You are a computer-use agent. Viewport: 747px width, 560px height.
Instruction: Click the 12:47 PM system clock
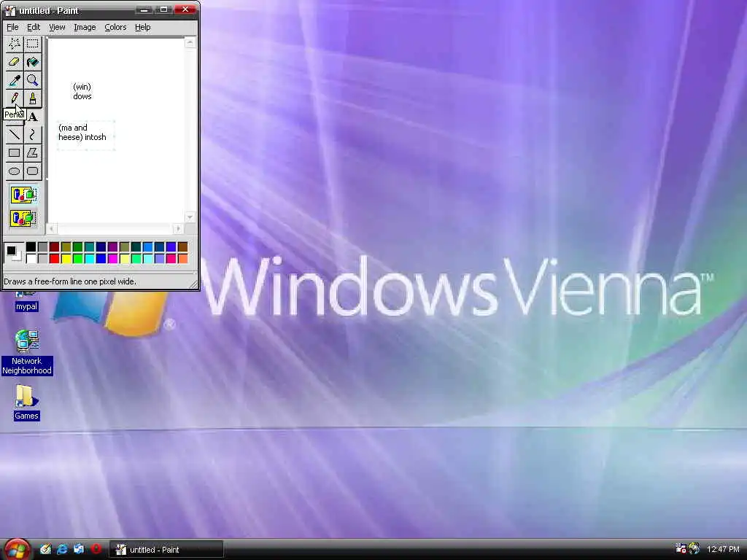pos(723,550)
